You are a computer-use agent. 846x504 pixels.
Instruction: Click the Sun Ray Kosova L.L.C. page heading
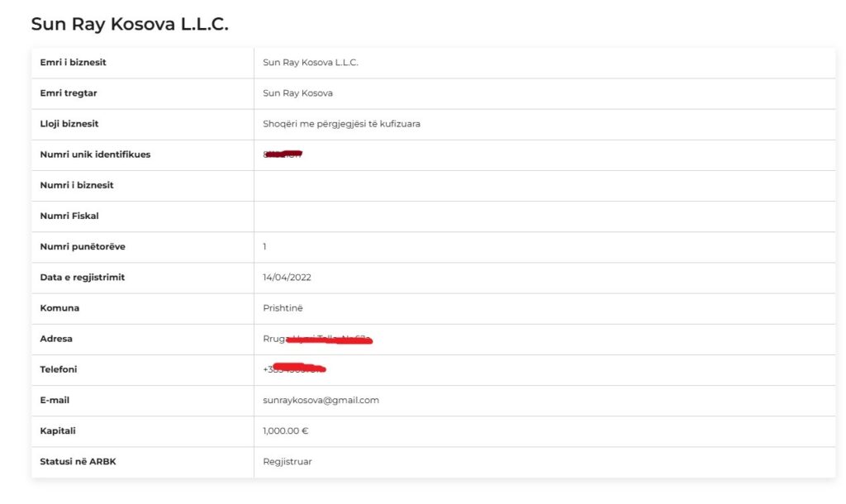click(x=130, y=25)
